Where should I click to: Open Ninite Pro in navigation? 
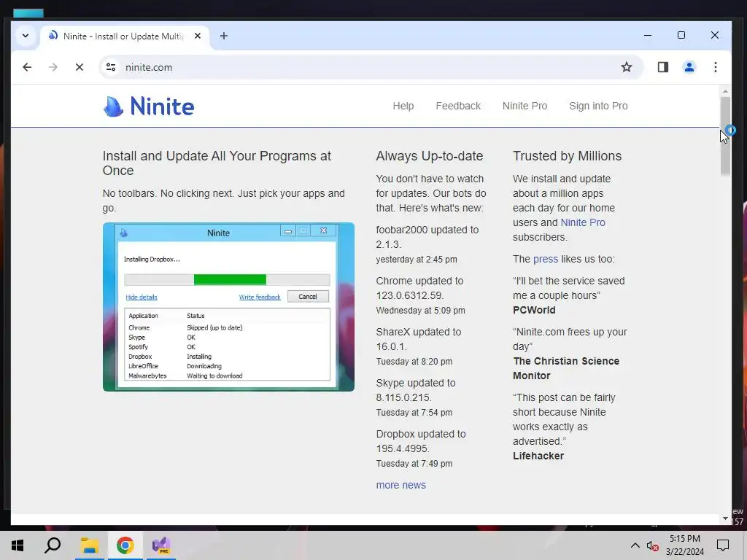point(525,106)
